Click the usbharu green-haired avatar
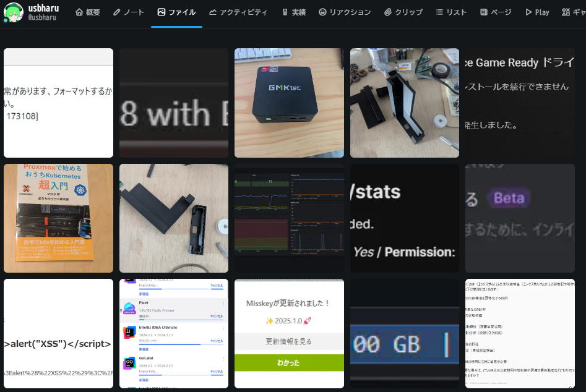The image size is (586, 392). 13,12
